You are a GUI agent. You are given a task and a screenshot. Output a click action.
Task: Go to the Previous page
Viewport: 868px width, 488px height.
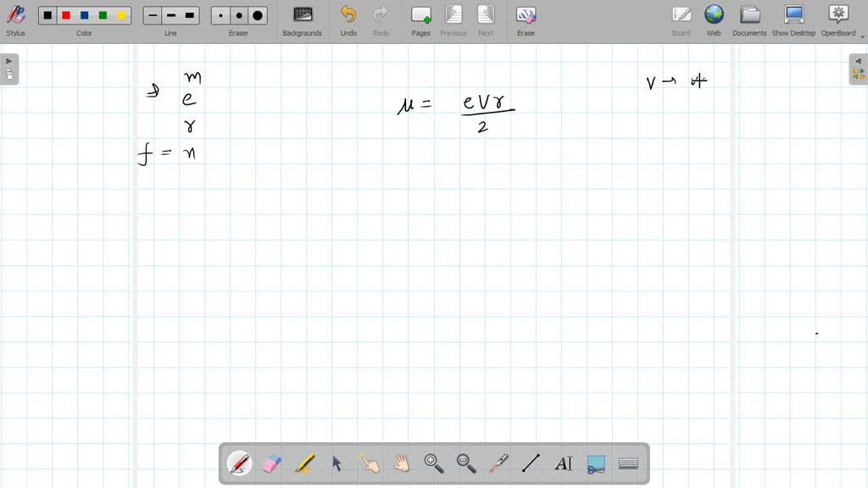tap(453, 21)
